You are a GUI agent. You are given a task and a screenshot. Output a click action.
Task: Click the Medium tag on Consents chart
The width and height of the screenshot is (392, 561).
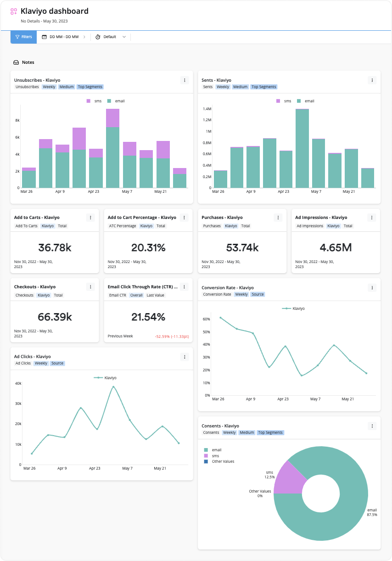click(x=246, y=432)
